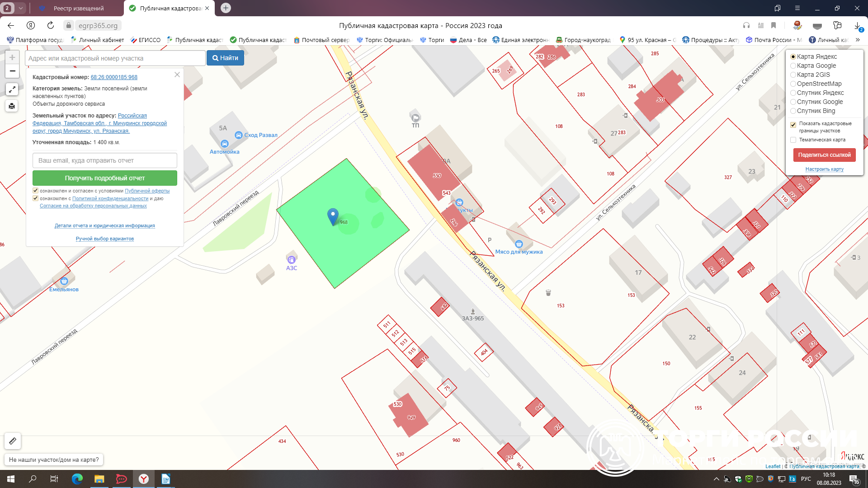The height and width of the screenshot is (488, 868).
Task: Select Спутник Google layer
Action: 793,102
